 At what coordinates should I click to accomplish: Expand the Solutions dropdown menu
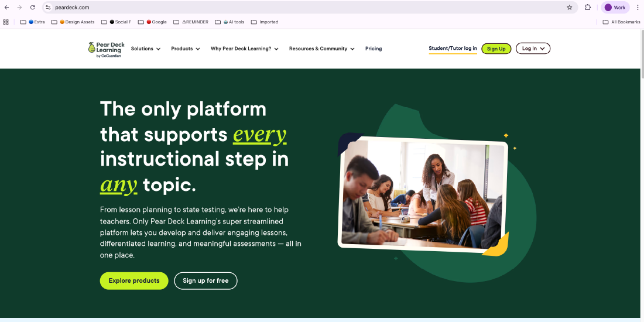point(145,49)
